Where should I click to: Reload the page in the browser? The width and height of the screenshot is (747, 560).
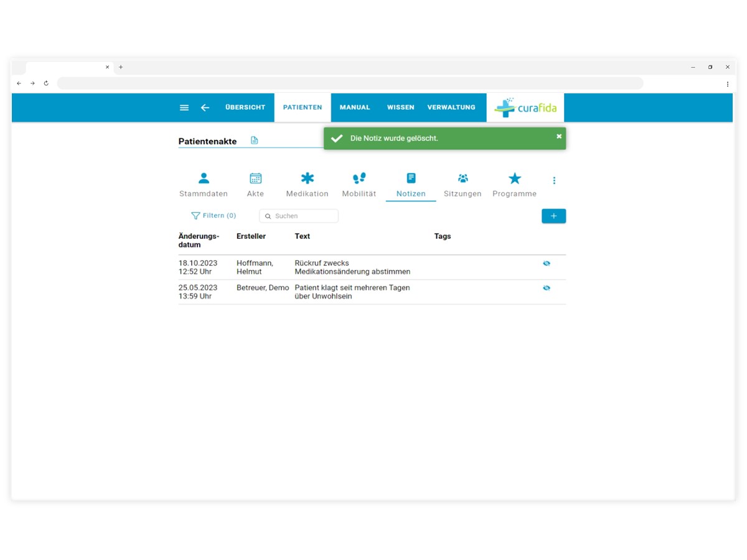[x=46, y=83]
